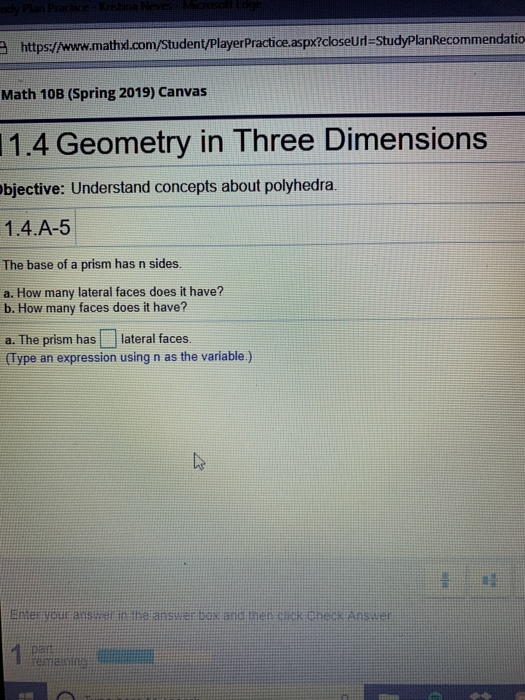Click 'a. How many lateral faces does it have?' line
Viewport: 525px width, 700px height.
point(113,292)
